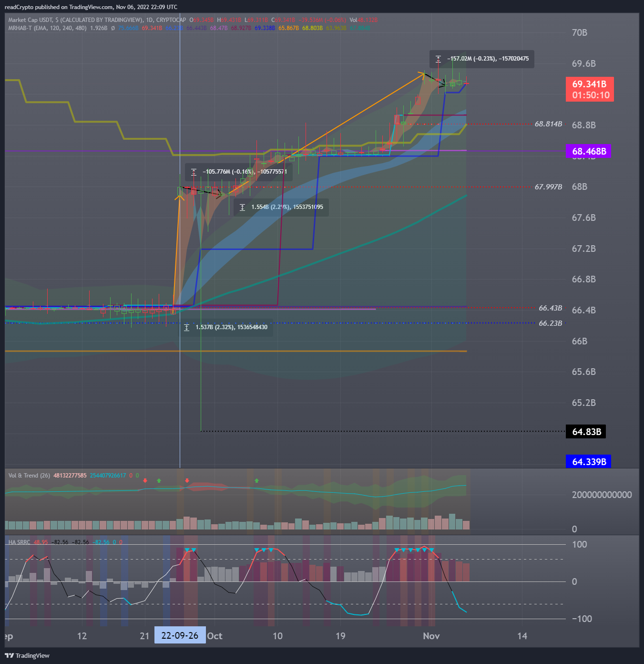Viewport: 644px width, 664px height.
Task: Click the 254407926617 value in Vol legend
Action: click(108, 476)
